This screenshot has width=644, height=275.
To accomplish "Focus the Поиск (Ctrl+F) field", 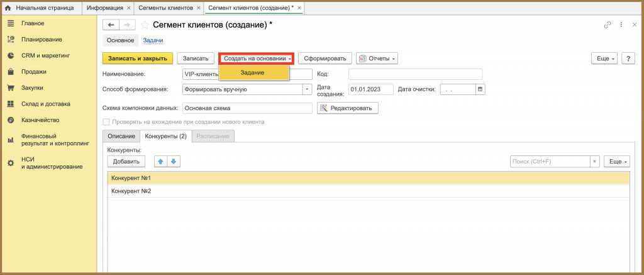I will coord(550,162).
